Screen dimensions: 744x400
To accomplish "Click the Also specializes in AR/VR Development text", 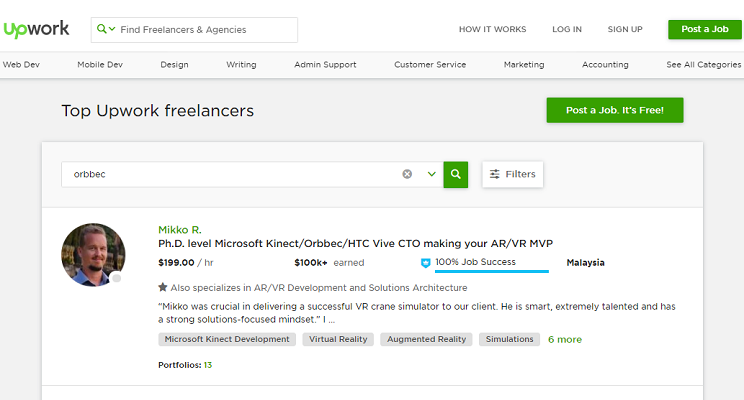I will tap(319, 288).
